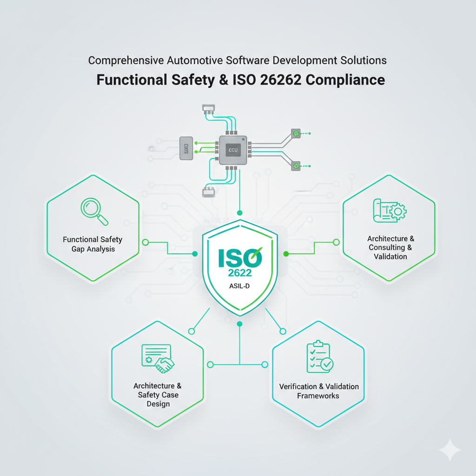Click the lower right green sensor chip
The width and height of the screenshot is (476, 476).
coord(296,166)
